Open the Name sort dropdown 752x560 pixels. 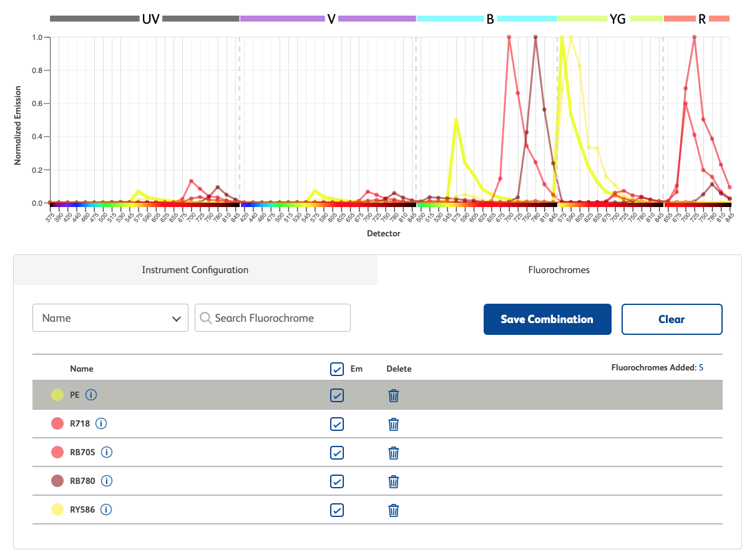(110, 317)
